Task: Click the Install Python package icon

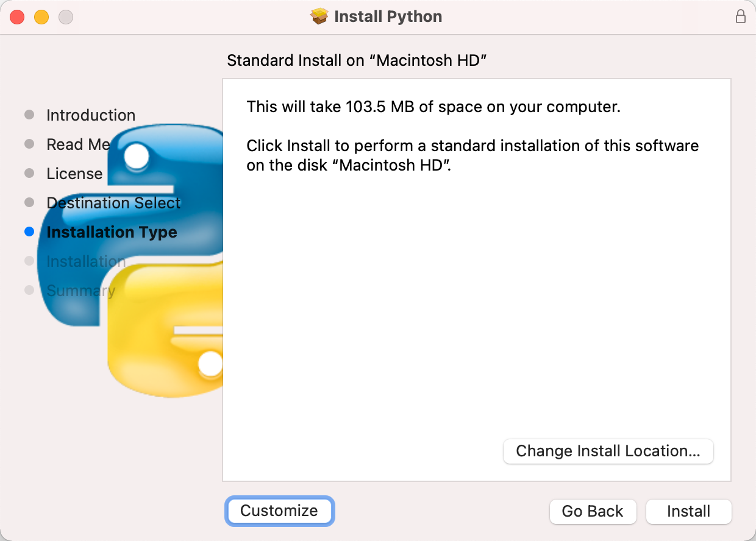Action: click(319, 16)
